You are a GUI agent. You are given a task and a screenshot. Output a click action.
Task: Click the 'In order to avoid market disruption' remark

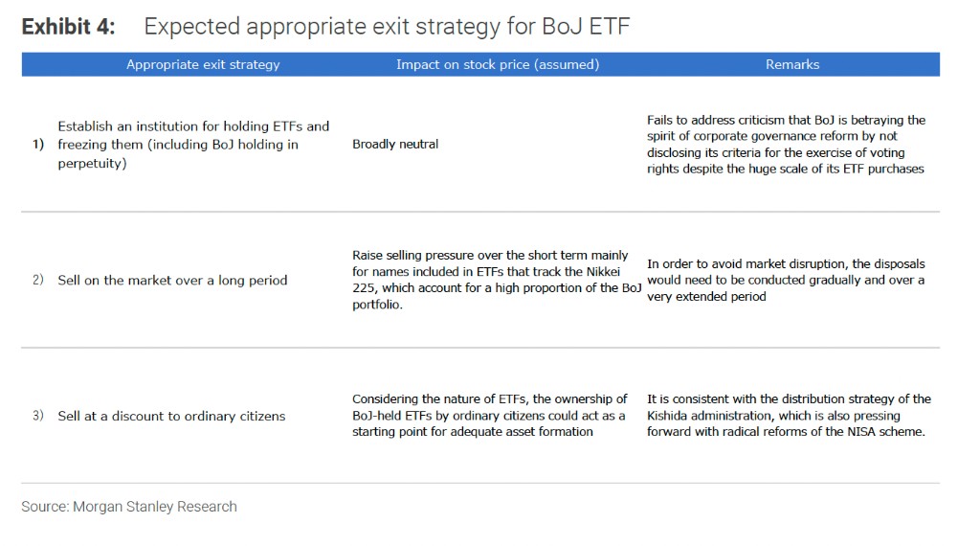[786, 280]
